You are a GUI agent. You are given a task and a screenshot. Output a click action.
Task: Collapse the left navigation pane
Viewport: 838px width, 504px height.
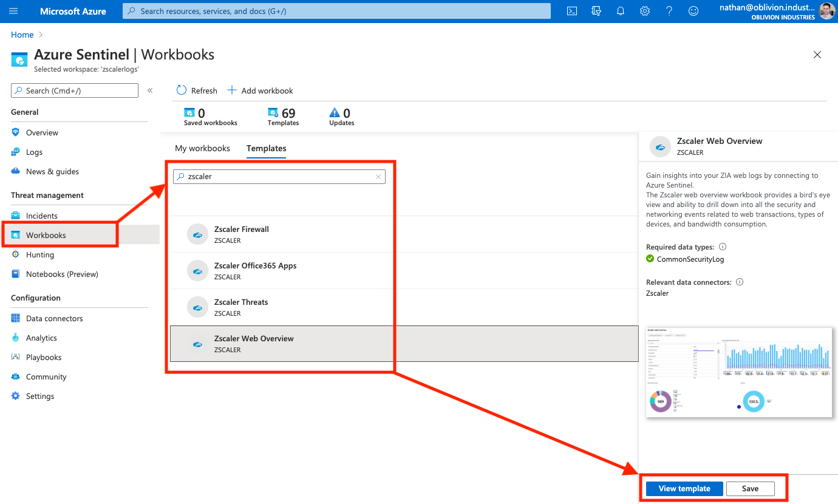150,90
